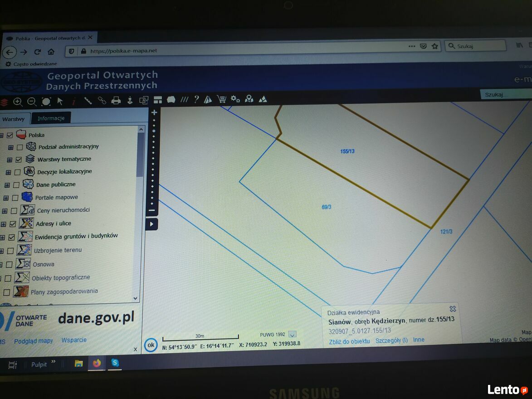This screenshot has height=399, width=532.
Task: Click the printer icon in toolbar
Action: pyautogui.click(x=116, y=101)
